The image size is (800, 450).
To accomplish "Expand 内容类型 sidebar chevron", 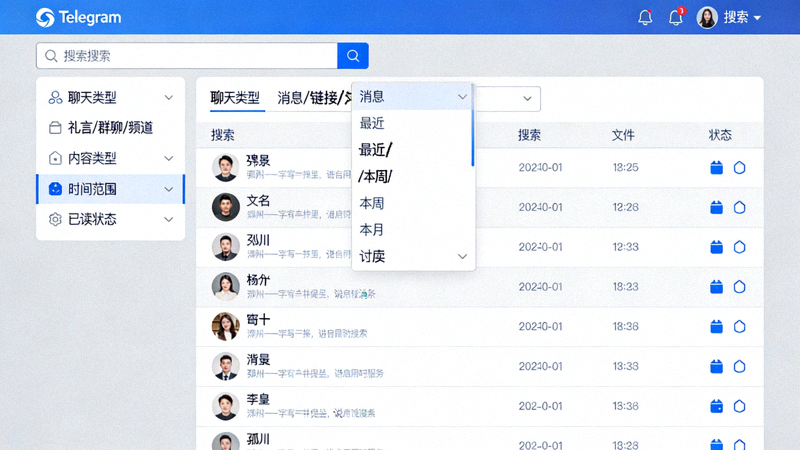I will coord(169,158).
